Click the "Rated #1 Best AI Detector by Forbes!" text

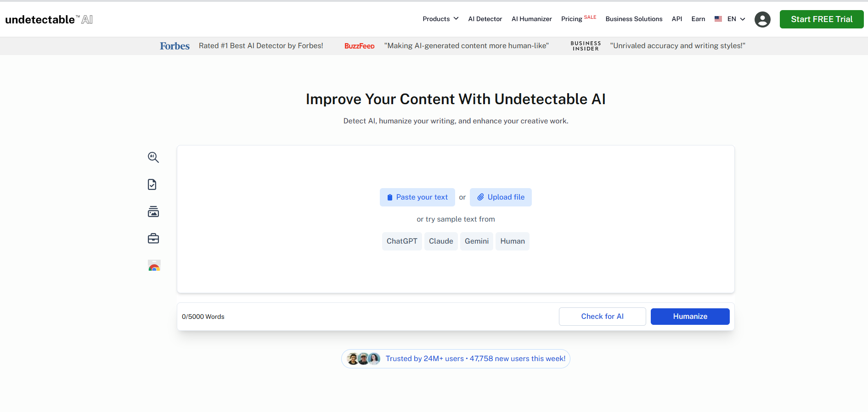click(x=261, y=46)
